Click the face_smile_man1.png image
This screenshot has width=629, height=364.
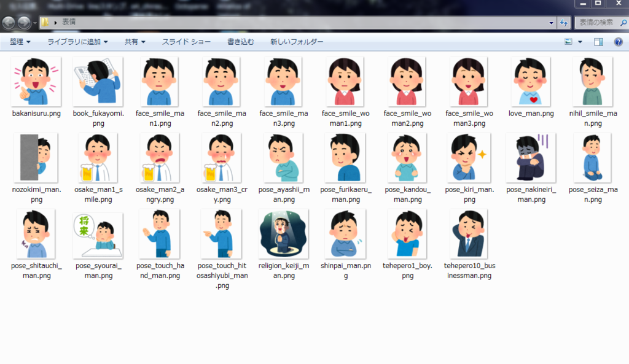(160, 82)
